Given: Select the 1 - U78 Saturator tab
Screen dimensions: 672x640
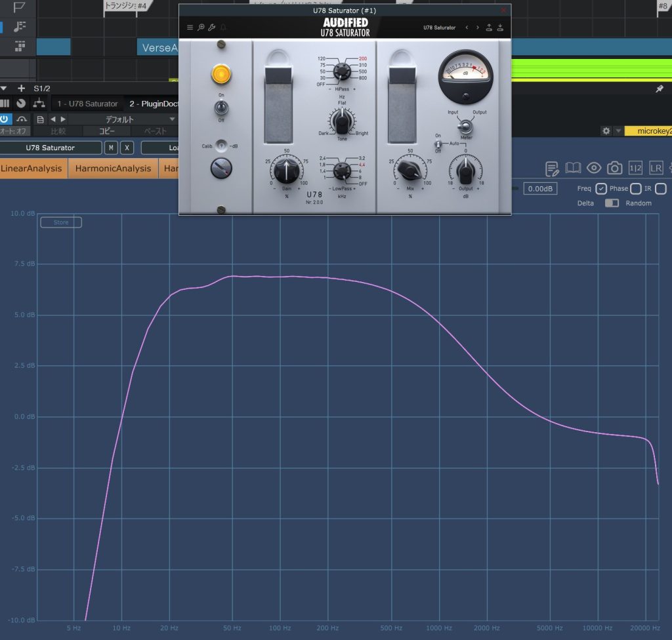Looking at the screenshot, I should 87,104.
